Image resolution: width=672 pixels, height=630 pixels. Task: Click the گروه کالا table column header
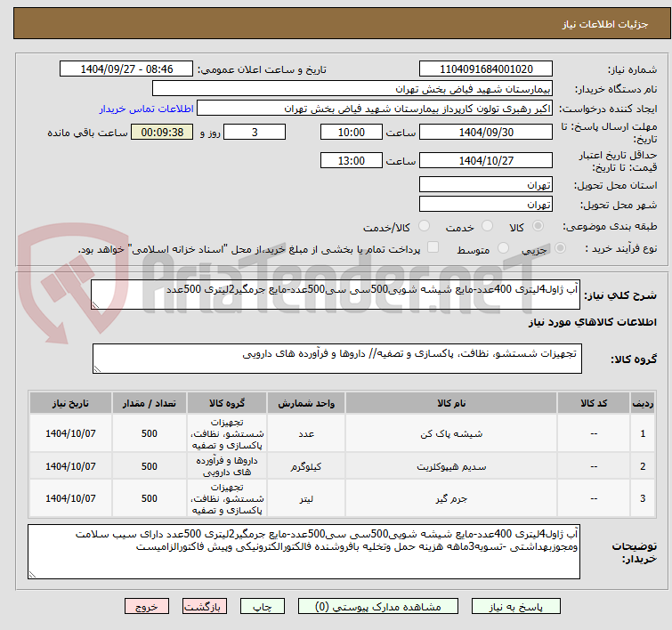[x=227, y=403]
